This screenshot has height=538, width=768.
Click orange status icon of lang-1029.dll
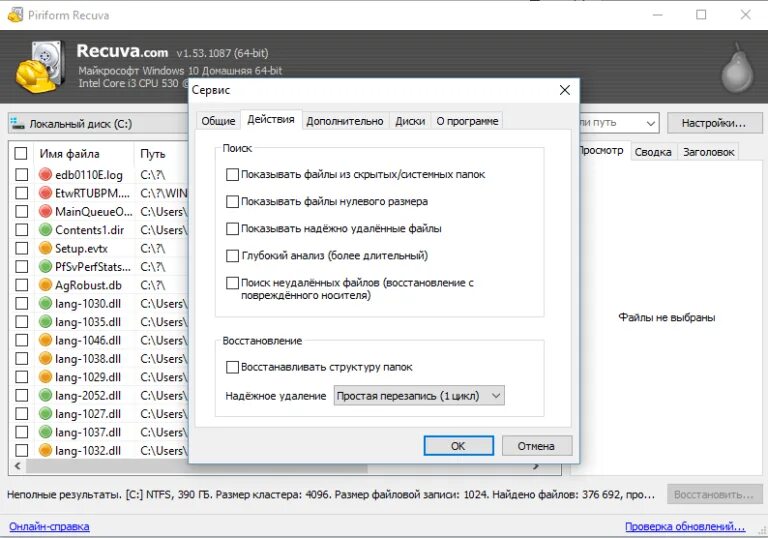[x=45, y=377]
